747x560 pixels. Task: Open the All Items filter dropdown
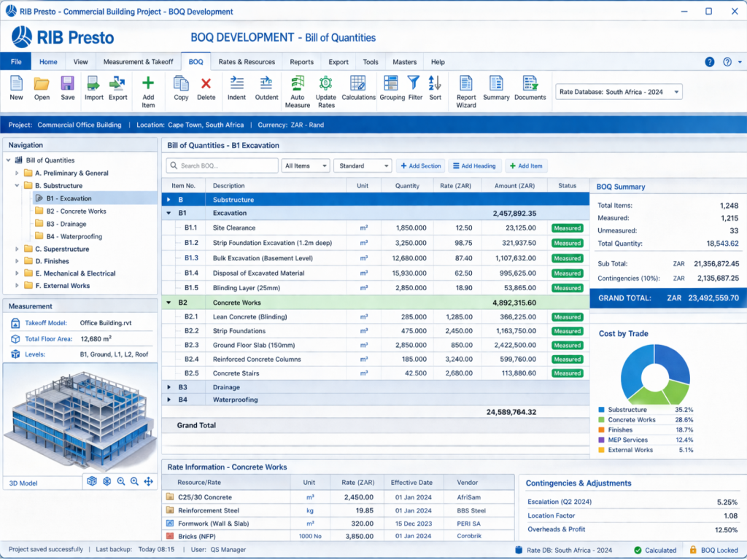pyautogui.click(x=306, y=166)
